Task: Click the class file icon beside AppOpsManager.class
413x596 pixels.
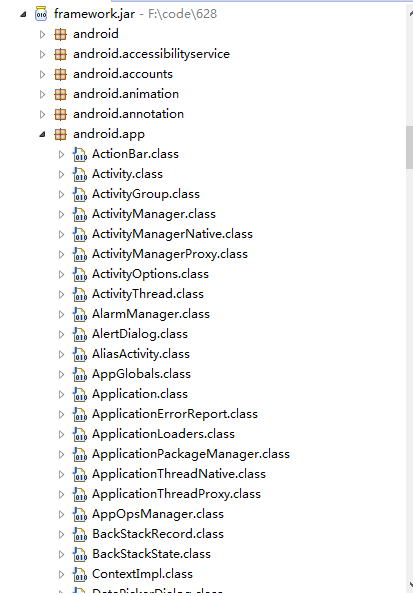Action: pyautogui.click(x=80, y=514)
